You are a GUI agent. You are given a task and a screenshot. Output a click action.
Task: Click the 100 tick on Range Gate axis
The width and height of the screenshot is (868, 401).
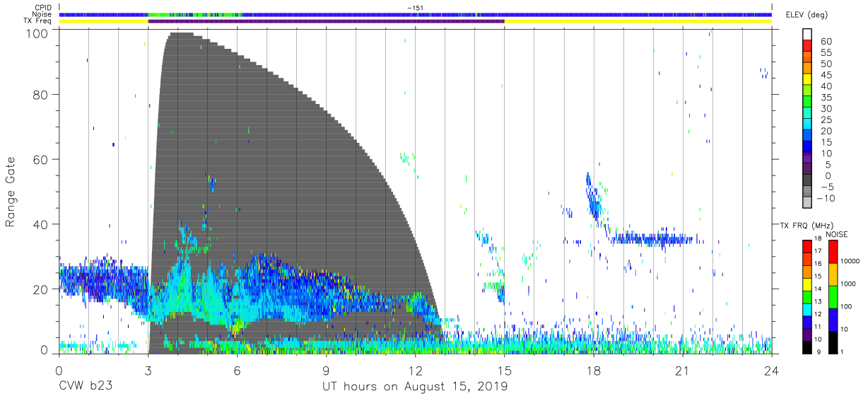click(x=36, y=33)
